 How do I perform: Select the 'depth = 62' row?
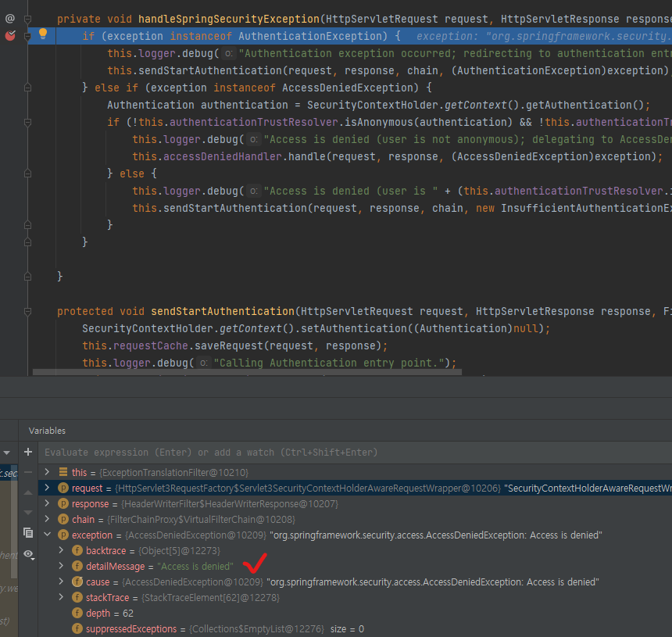(x=355, y=613)
